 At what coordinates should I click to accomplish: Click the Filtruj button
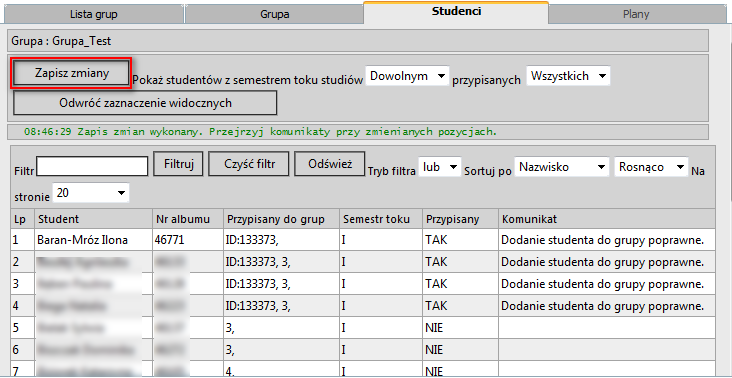click(178, 164)
